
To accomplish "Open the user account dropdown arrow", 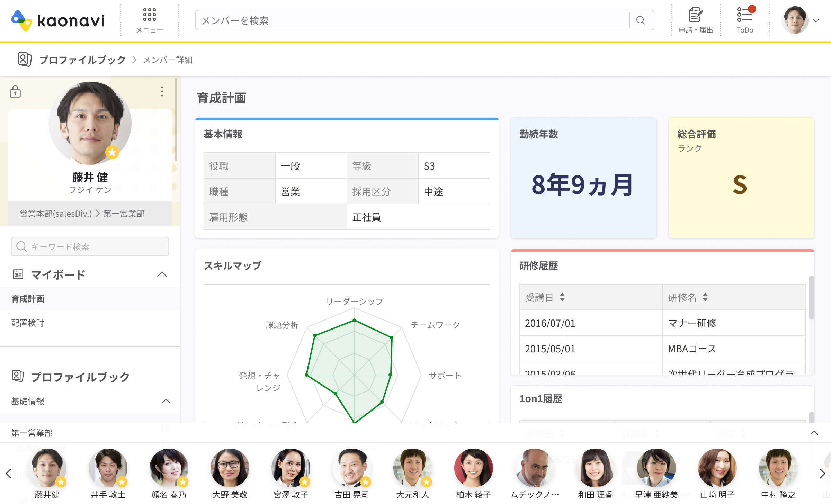I will tap(816, 21).
